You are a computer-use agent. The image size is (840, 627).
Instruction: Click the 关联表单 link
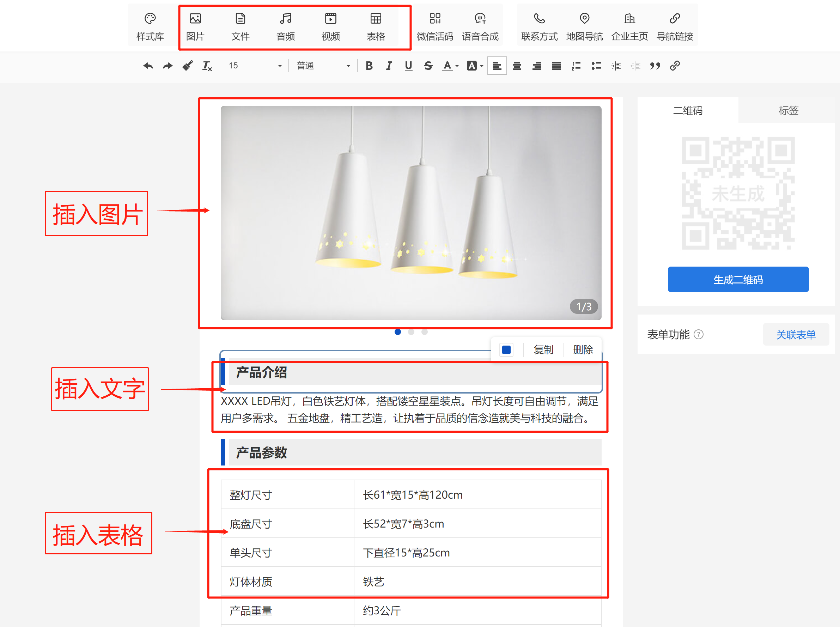796,335
